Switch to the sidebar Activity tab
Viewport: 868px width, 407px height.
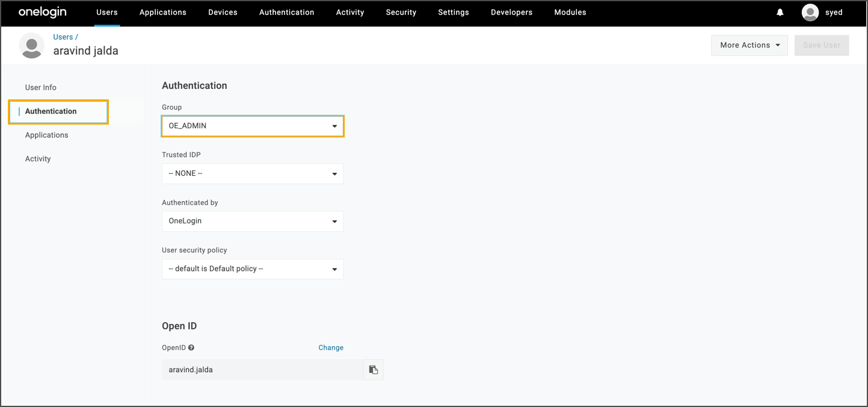tap(38, 159)
